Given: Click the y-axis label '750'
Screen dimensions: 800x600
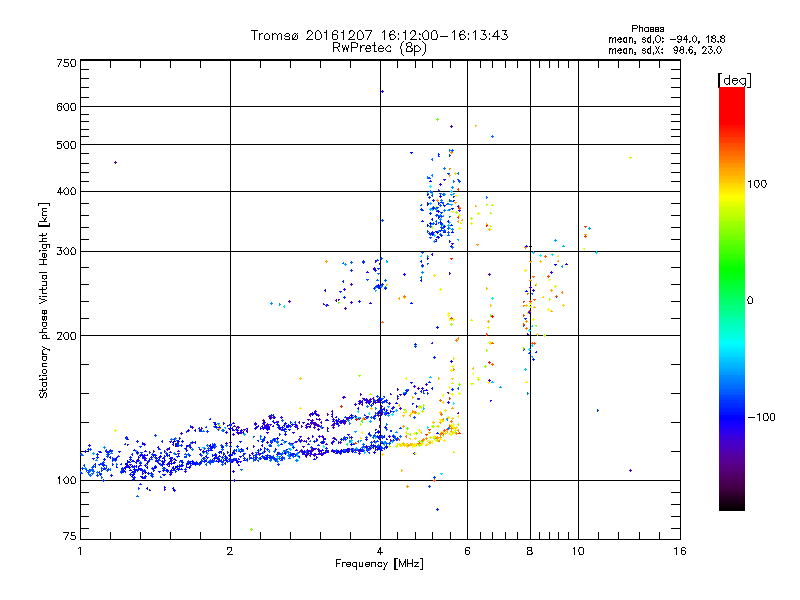Looking at the screenshot, I should point(67,63).
